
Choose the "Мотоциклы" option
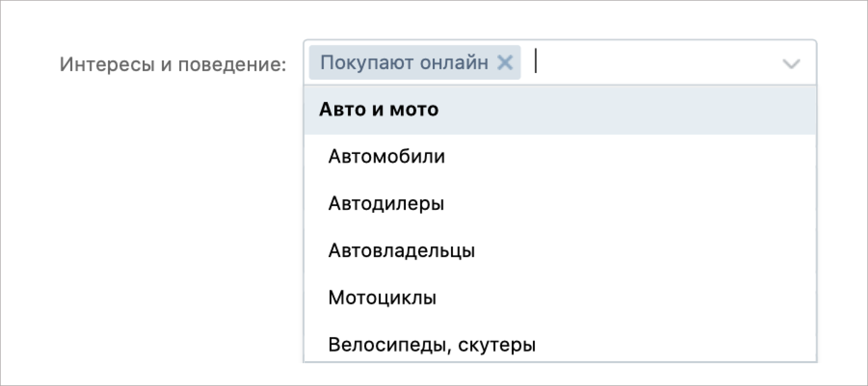coord(382,298)
